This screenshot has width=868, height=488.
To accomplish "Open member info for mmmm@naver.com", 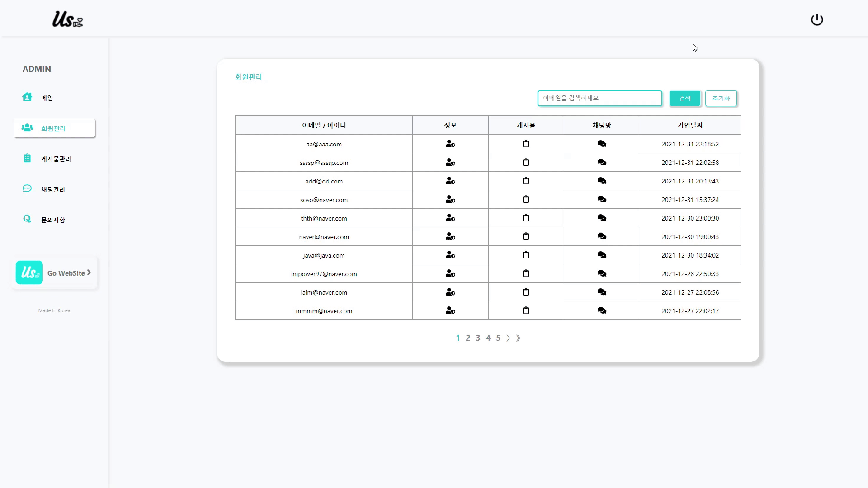I will (450, 310).
